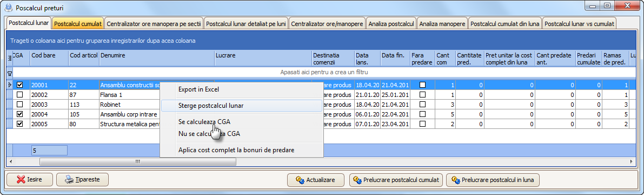Image resolution: width=644 pixels, height=195 pixels.
Task: Open the Analiza postcalcul tab
Action: [x=391, y=24]
